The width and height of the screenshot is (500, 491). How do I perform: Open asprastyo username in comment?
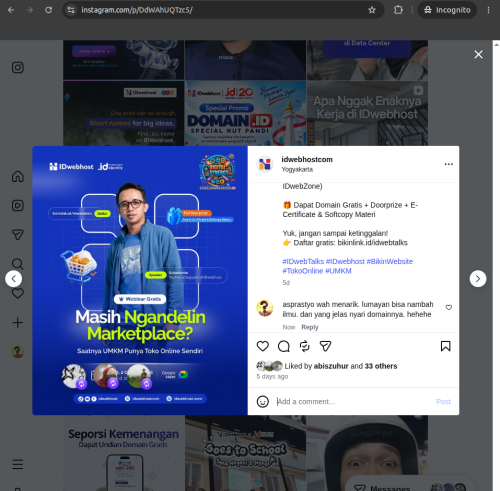[298, 304]
